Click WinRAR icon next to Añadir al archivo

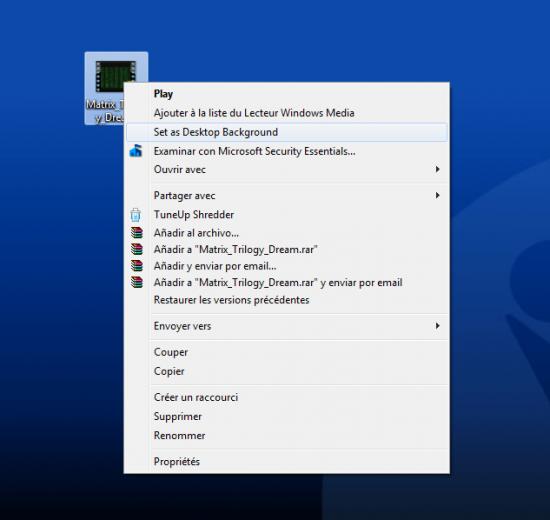pos(137,233)
